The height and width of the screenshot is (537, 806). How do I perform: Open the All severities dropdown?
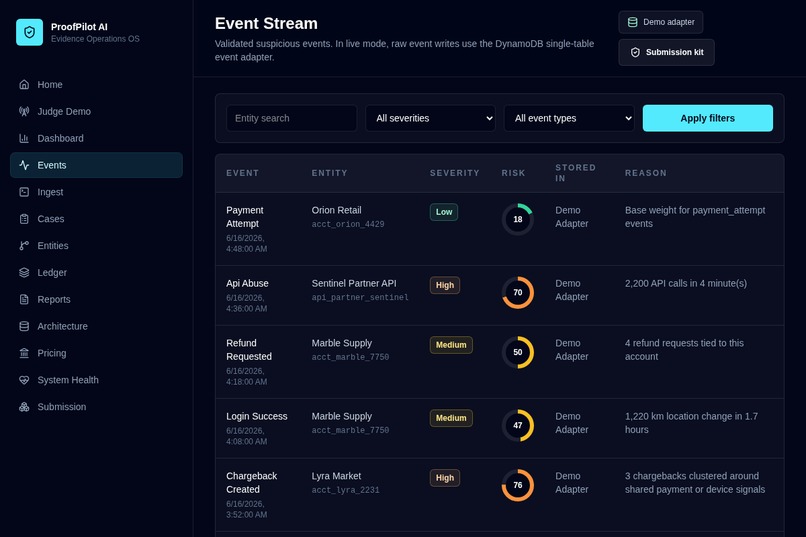[x=430, y=118]
